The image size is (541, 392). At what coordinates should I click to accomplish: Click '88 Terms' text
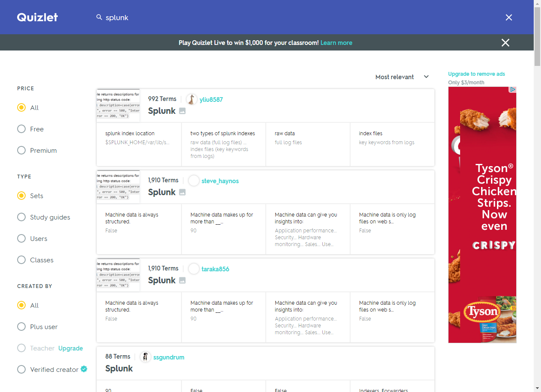coord(118,356)
